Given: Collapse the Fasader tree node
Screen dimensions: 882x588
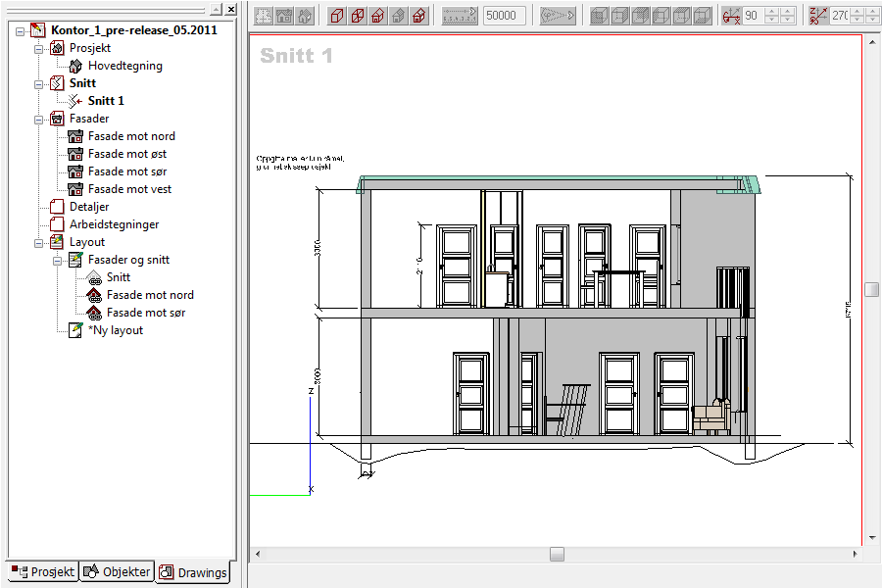Looking at the screenshot, I should (x=39, y=120).
